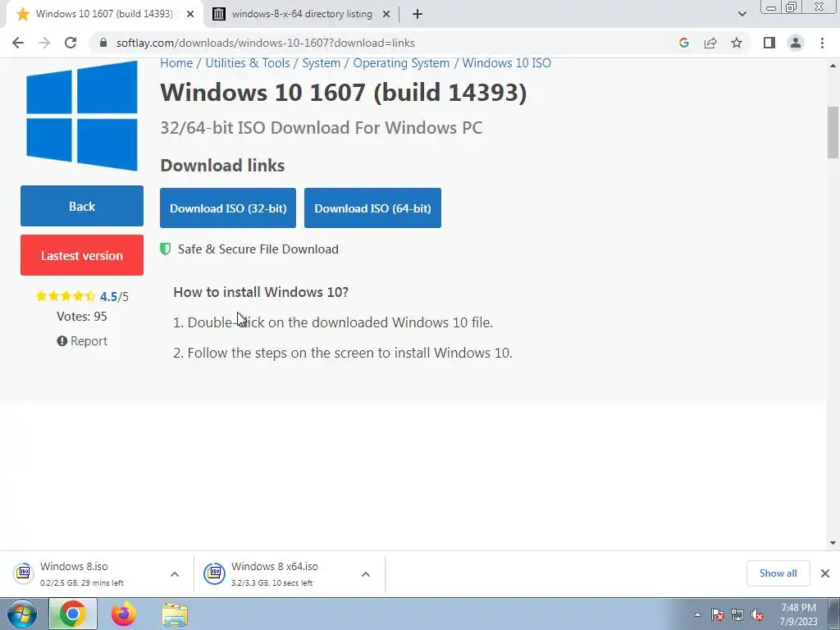Click the share page icon
Viewport: 840px width, 630px height.
pos(710,43)
